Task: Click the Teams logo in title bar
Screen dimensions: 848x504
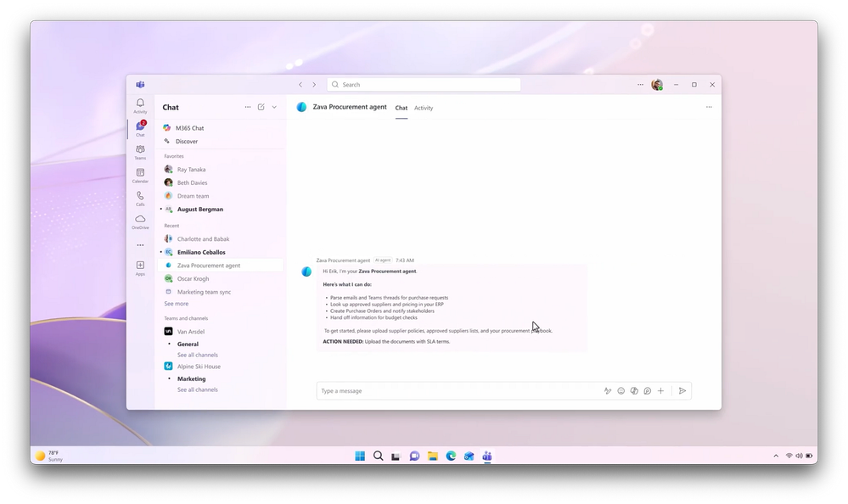Action: [140, 84]
